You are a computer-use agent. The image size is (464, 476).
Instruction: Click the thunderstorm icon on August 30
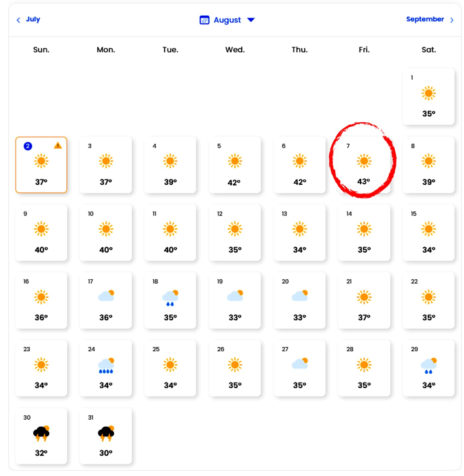coord(41,434)
